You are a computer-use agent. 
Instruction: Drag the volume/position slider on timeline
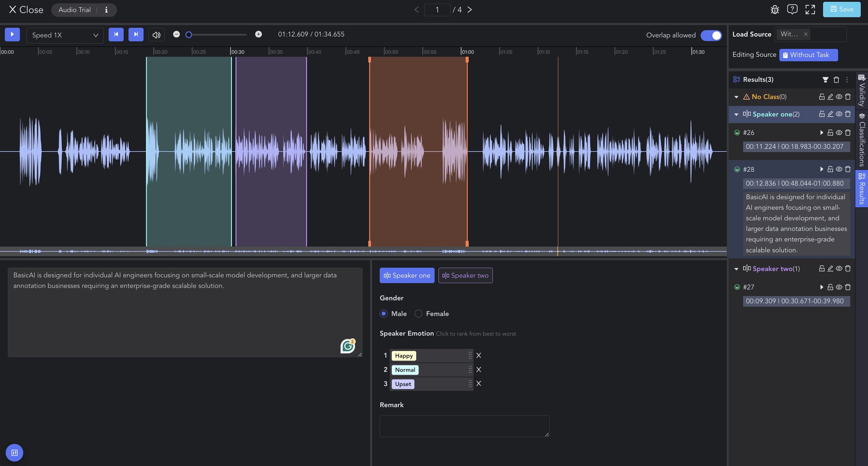point(188,34)
